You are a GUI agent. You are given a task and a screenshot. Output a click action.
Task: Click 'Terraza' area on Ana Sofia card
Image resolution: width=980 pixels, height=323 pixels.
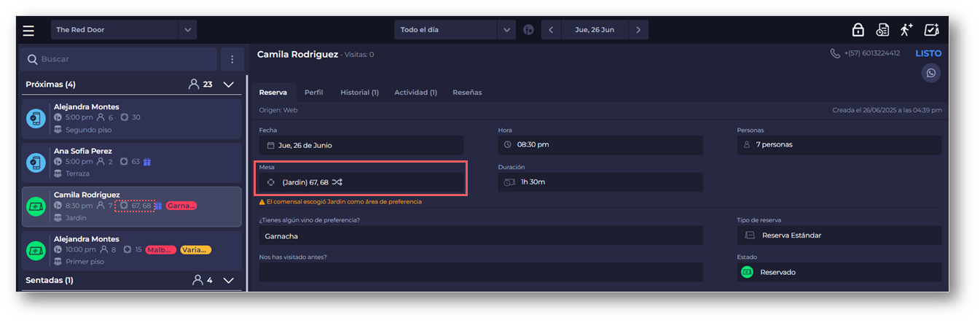(x=77, y=174)
